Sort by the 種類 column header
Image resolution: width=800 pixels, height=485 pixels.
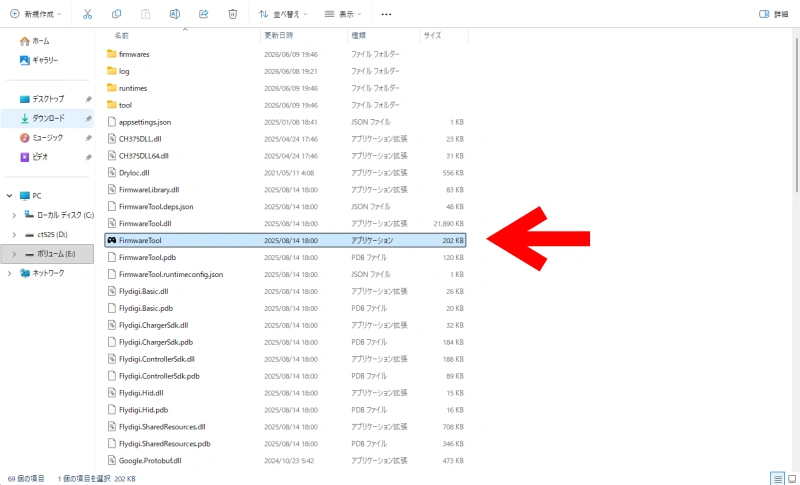click(x=359, y=35)
